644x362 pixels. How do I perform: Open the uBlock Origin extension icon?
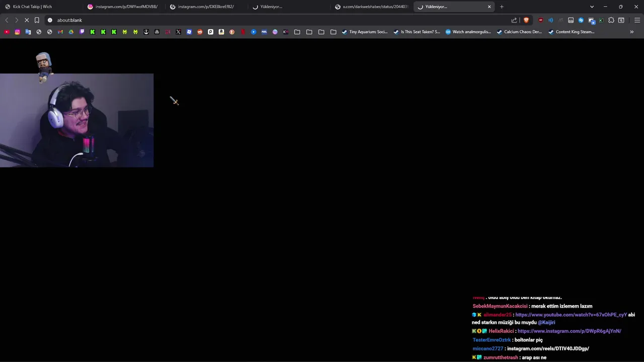(540, 20)
